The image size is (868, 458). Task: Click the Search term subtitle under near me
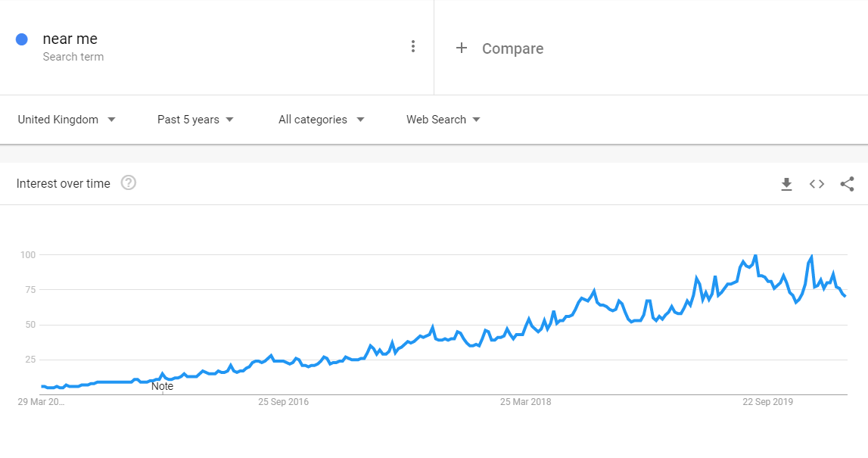click(73, 57)
